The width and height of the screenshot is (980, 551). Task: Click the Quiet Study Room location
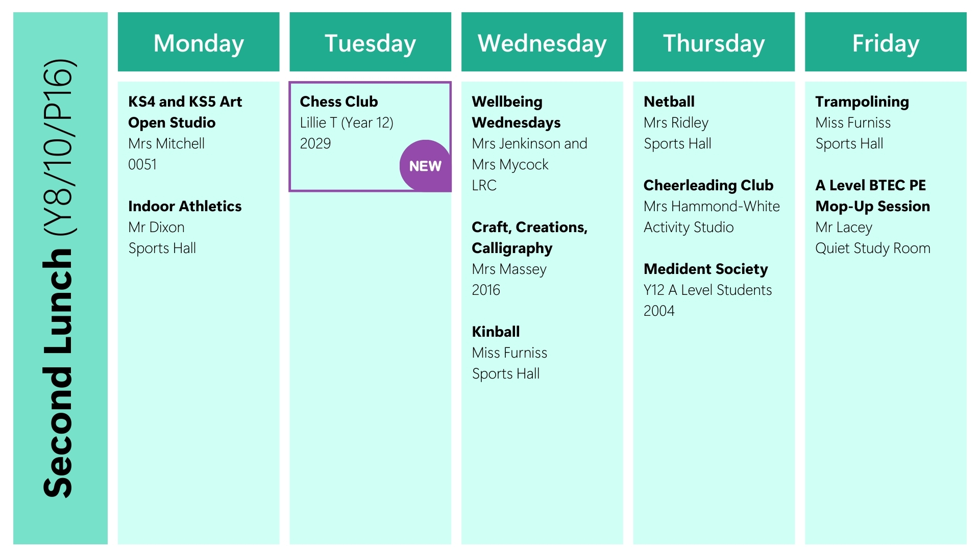(x=872, y=248)
